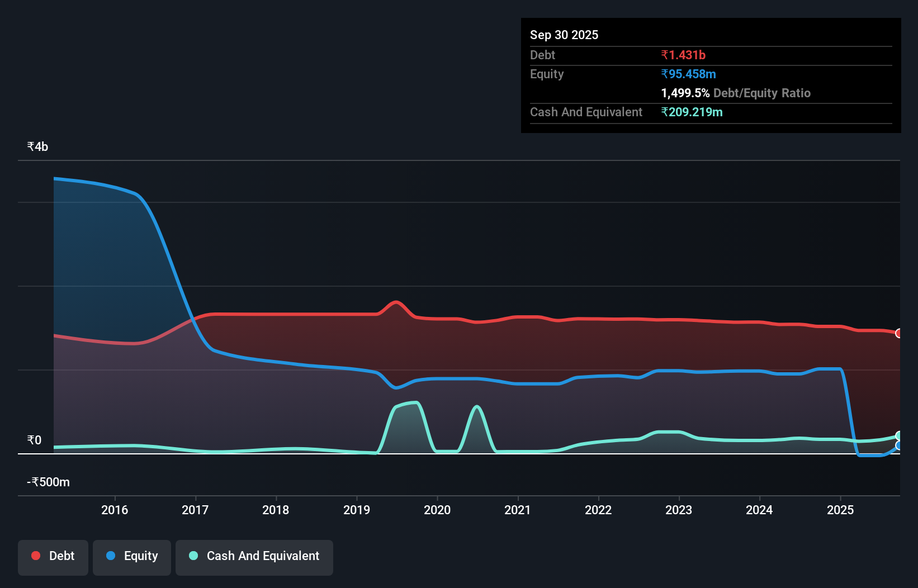Click the blue Equity endpoint marker
918x588 pixels.
(x=899, y=445)
